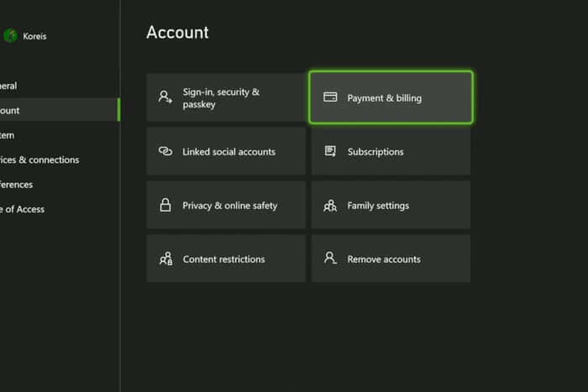The height and width of the screenshot is (392, 588).
Task: Click the locked-people icon for Content restrictions
Action: [165, 259]
